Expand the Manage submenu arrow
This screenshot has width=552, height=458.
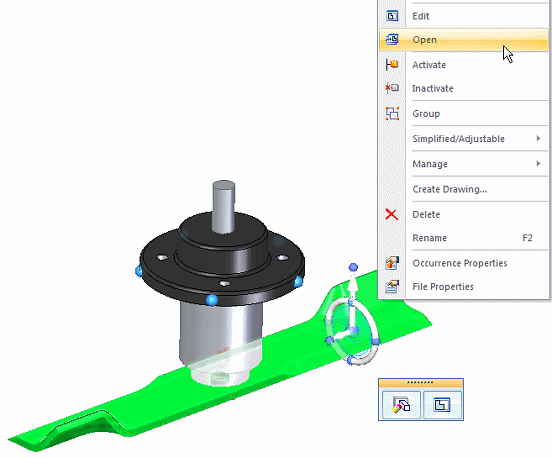[x=538, y=163]
